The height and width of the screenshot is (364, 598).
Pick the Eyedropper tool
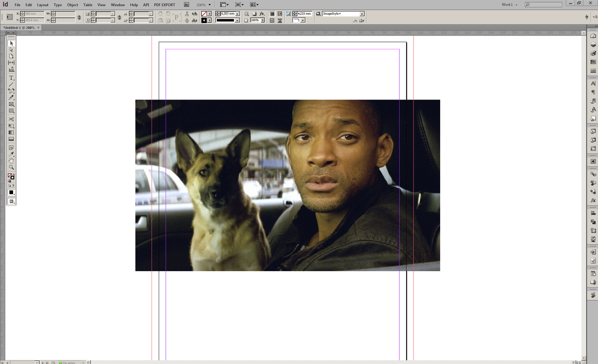click(x=11, y=154)
